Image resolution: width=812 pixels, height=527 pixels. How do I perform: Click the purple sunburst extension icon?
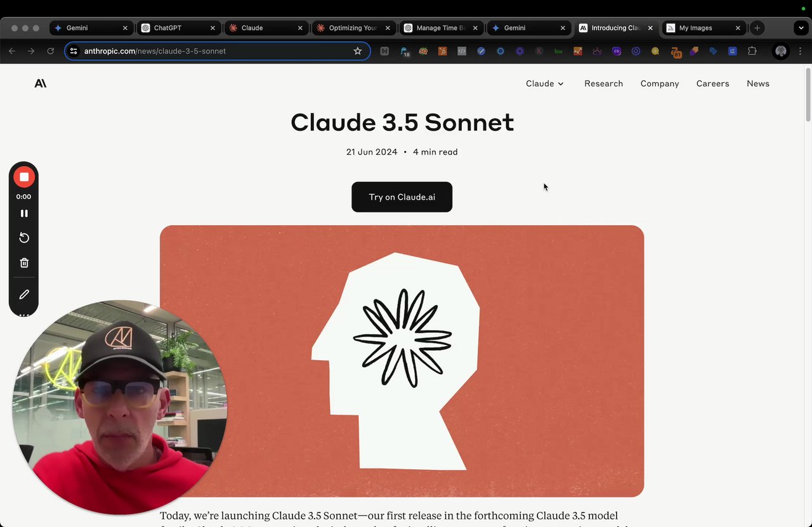[520, 51]
